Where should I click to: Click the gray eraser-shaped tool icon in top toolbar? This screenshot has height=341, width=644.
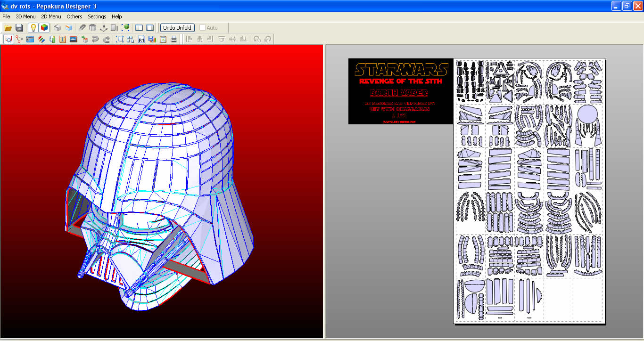click(83, 28)
